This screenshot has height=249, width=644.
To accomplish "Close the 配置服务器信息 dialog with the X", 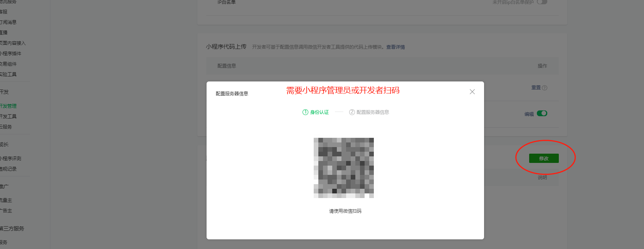I will [472, 92].
